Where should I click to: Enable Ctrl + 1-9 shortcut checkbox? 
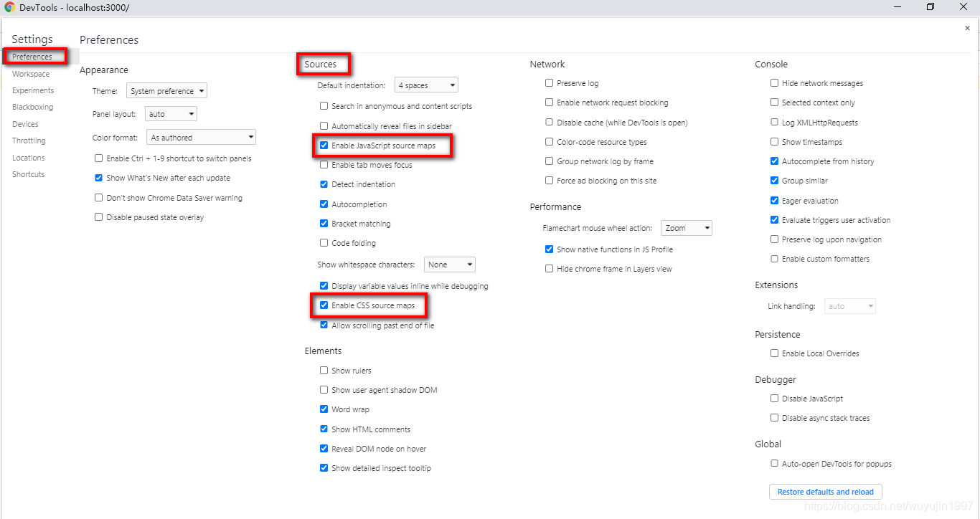99,158
